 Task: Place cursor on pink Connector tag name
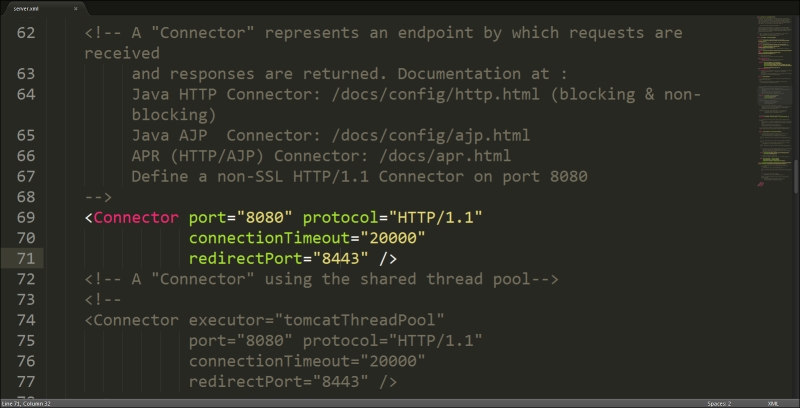pos(136,218)
